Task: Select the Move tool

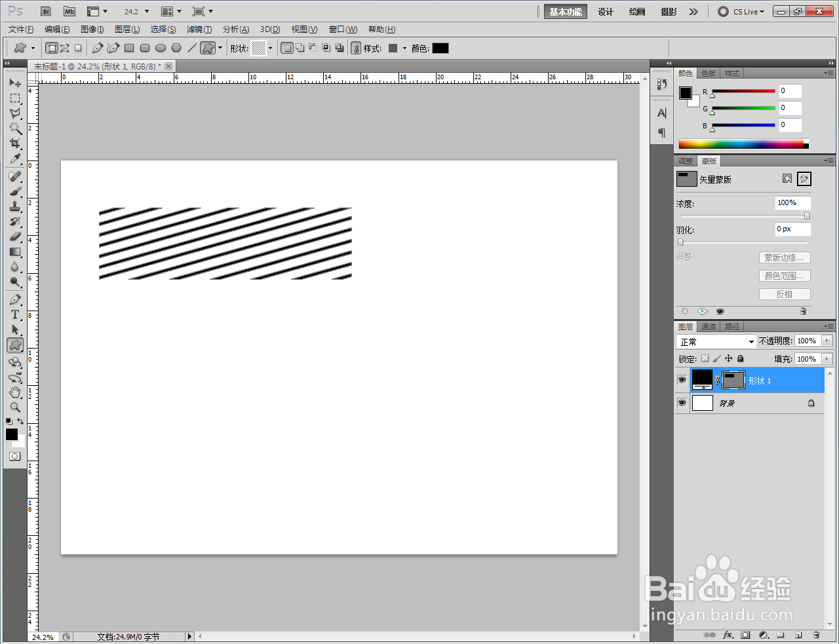Action: coord(15,83)
